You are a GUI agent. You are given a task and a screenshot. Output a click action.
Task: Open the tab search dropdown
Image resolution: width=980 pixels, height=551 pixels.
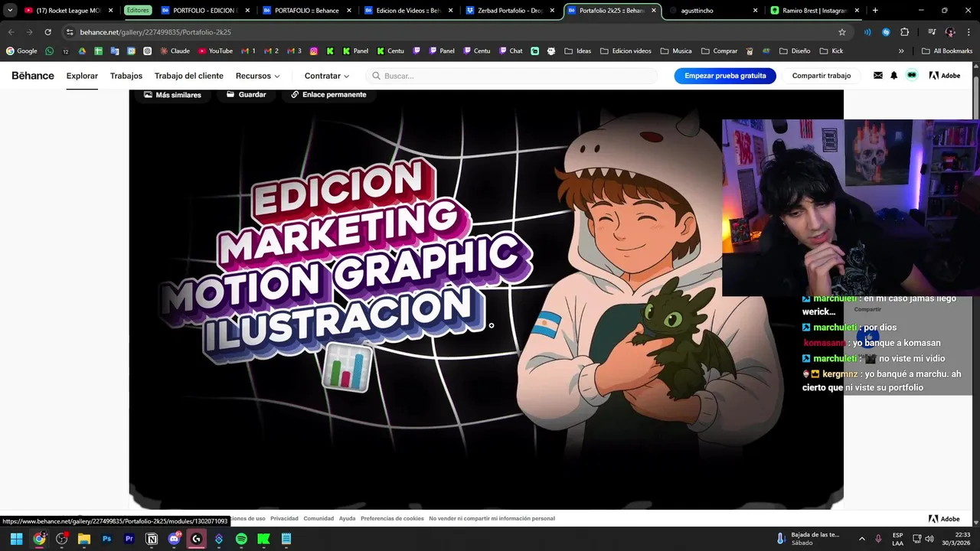[x=9, y=11]
